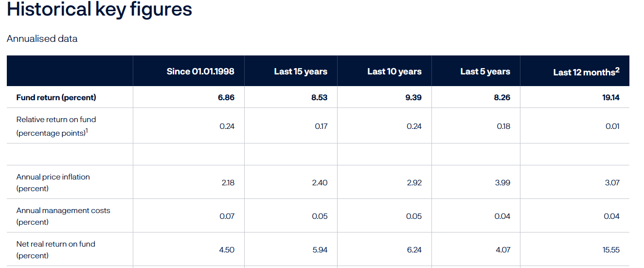Click the footnote 2 superscript marker

[618, 70]
